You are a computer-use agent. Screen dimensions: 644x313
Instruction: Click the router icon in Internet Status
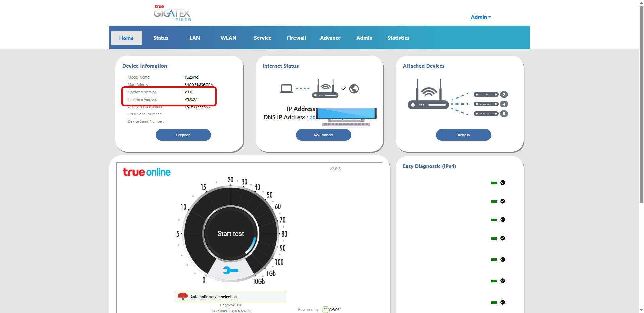[x=325, y=88]
